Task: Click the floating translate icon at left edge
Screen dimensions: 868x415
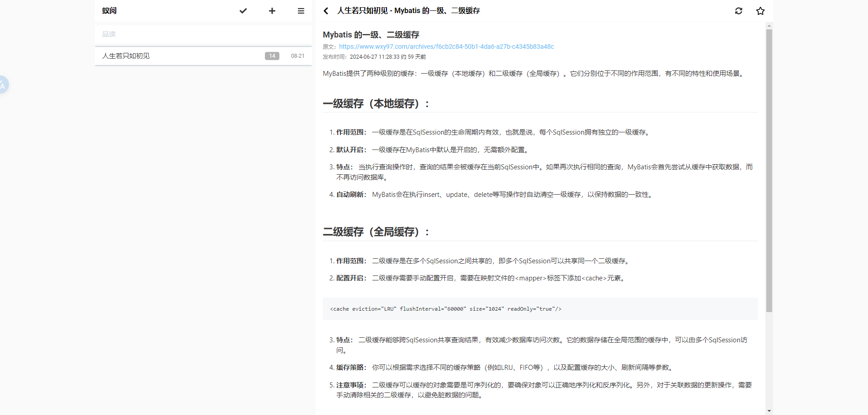Action: click(x=3, y=85)
